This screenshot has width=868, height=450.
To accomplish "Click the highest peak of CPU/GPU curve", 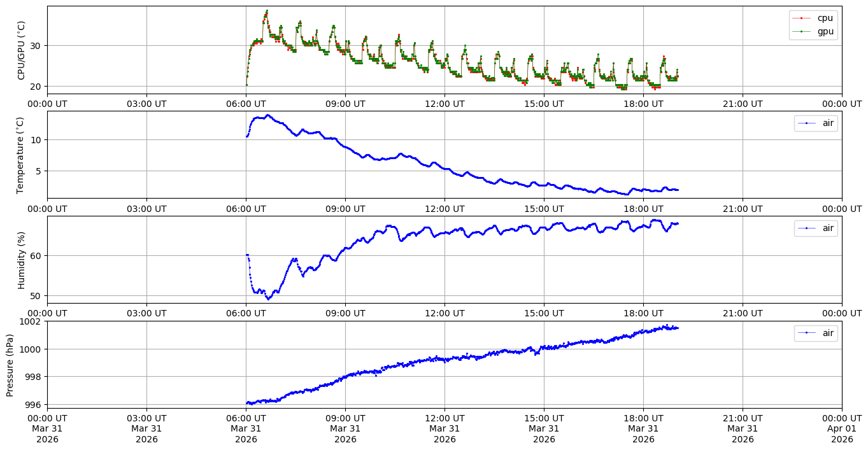I will tap(267, 11).
